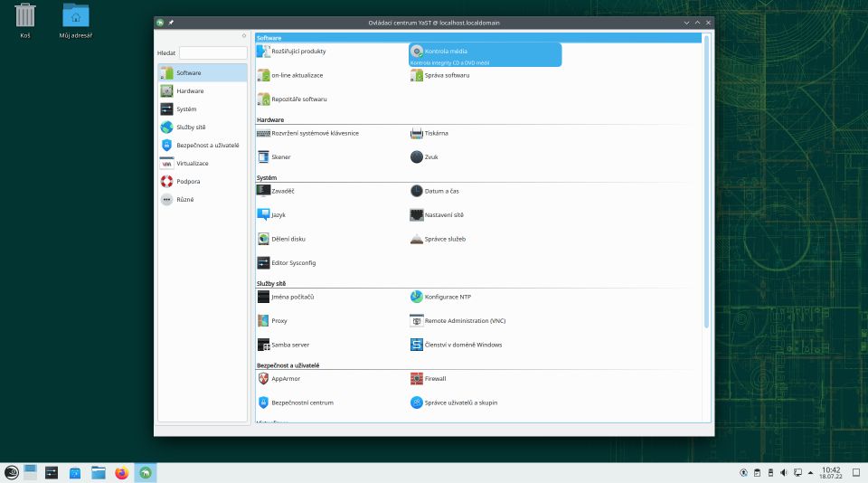Screen dimensions: 868x483
Task: Select Podpora category in sidebar
Action: [x=203, y=182]
